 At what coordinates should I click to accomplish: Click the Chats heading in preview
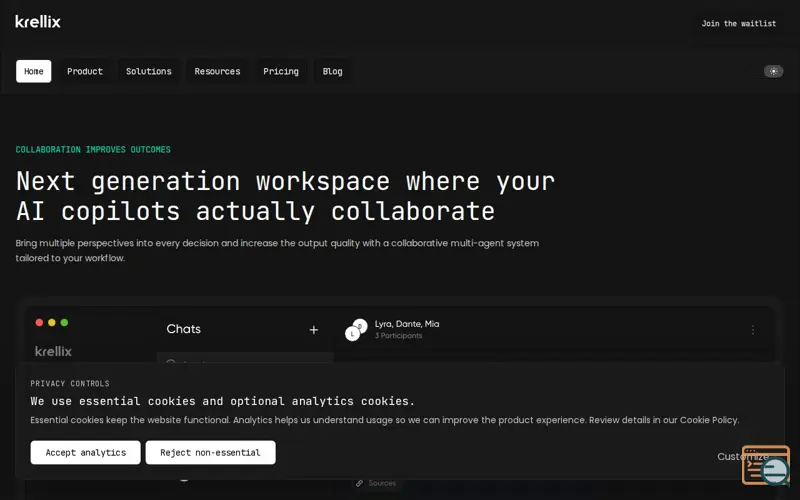click(x=183, y=329)
